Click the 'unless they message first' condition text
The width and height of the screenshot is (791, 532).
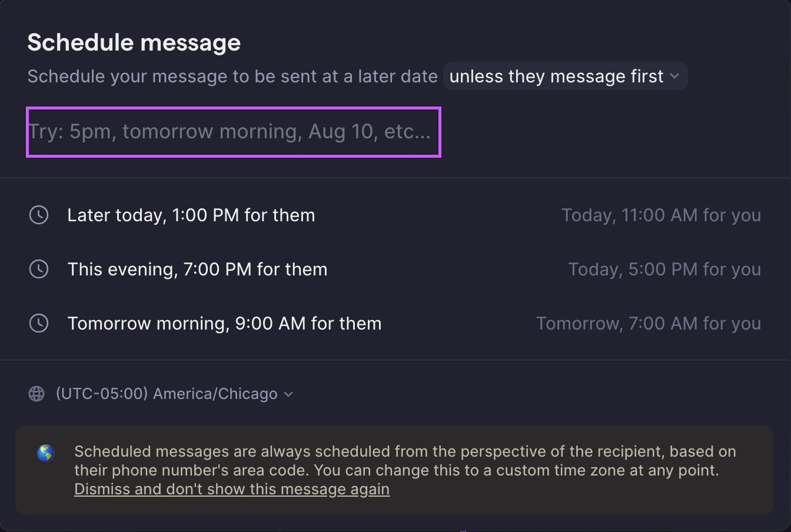click(x=557, y=76)
